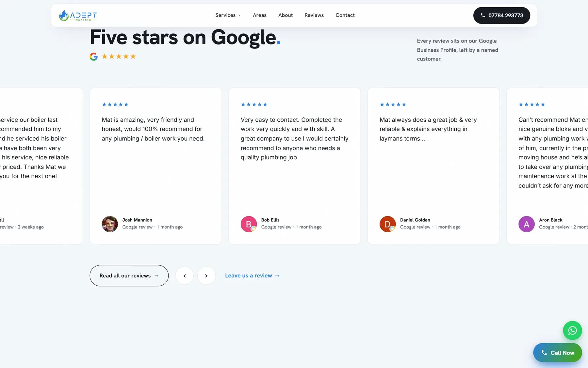Call 07784 293773 from header button
The height and width of the screenshot is (368, 588).
pyautogui.click(x=502, y=15)
